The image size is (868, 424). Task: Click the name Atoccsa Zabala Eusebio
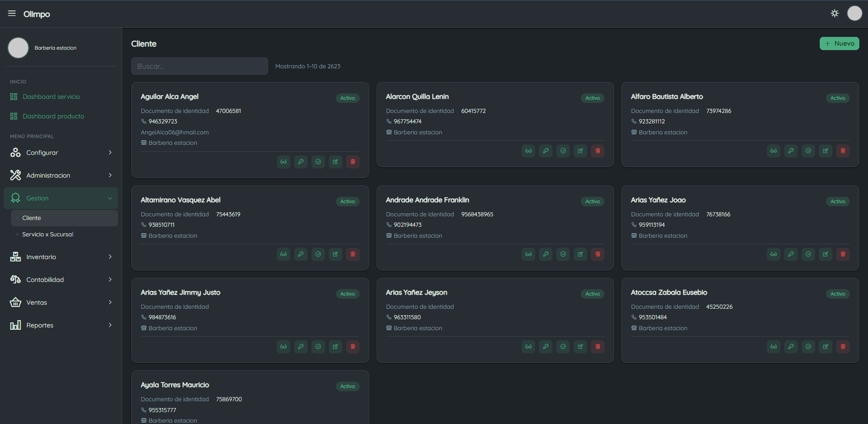(x=669, y=292)
